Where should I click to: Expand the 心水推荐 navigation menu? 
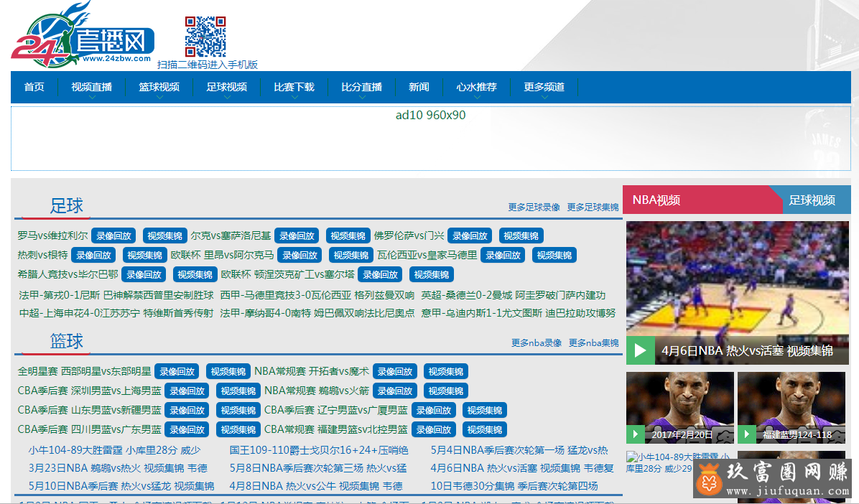477,87
